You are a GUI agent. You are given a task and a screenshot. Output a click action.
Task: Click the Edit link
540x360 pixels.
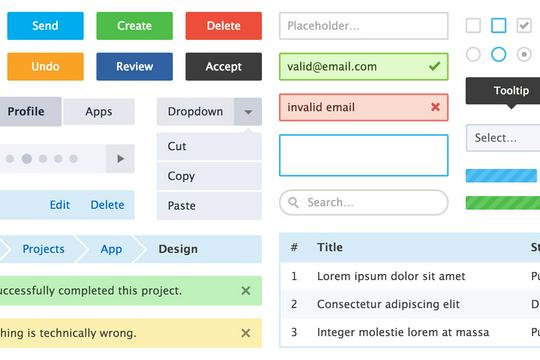(60, 205)
